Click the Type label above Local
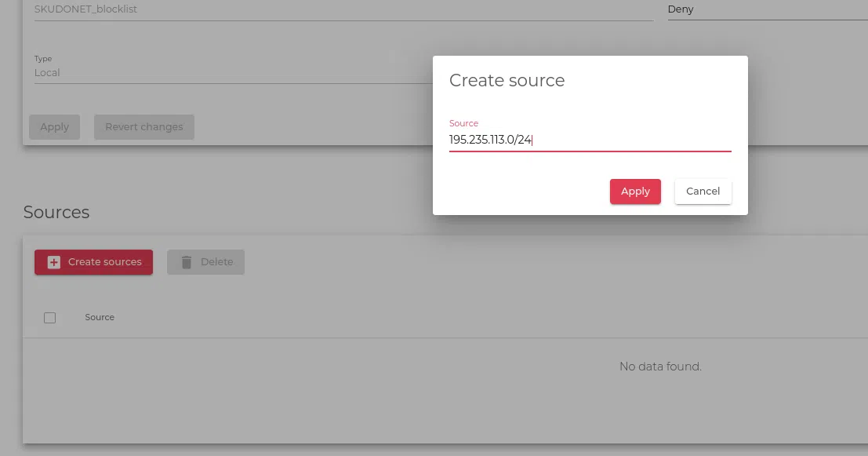Image resolution: width=868 pixels, height=456 pixels. (x=43, y=59)
